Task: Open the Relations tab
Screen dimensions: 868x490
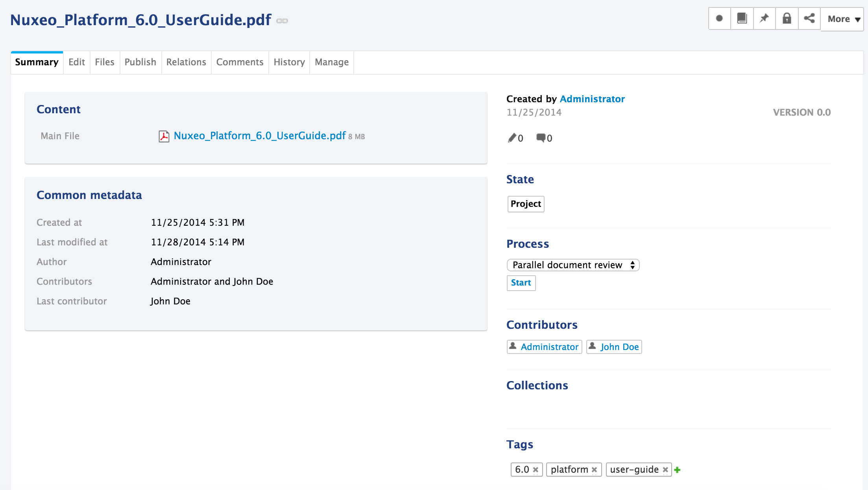Action: tap(186, 62)
